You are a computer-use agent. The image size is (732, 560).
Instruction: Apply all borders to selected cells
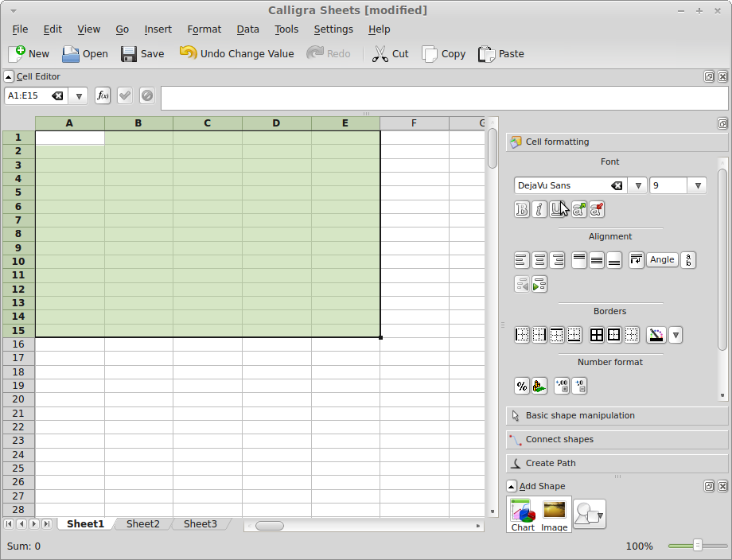click(597, 335)
